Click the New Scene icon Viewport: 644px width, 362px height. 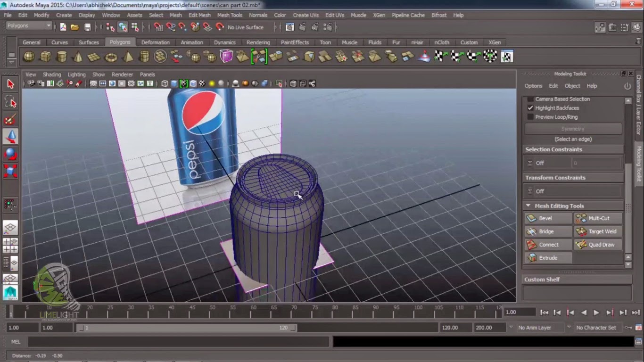click(x=63, y=27)
